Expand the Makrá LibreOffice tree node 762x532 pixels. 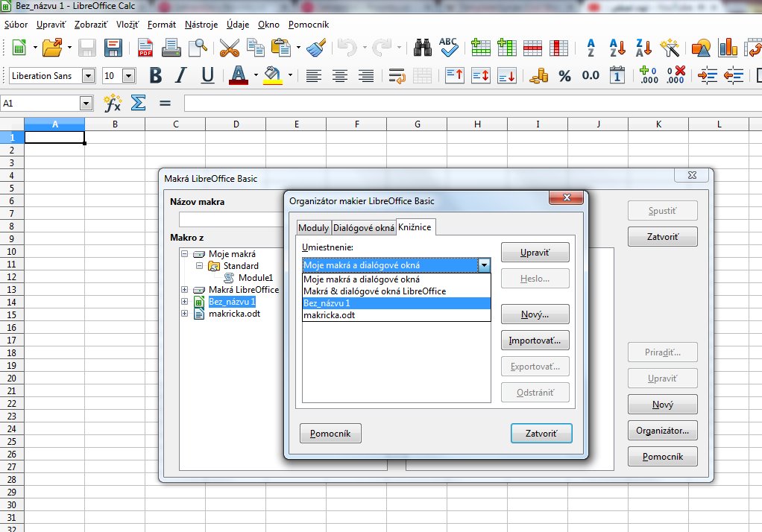(x=185, y=290)
